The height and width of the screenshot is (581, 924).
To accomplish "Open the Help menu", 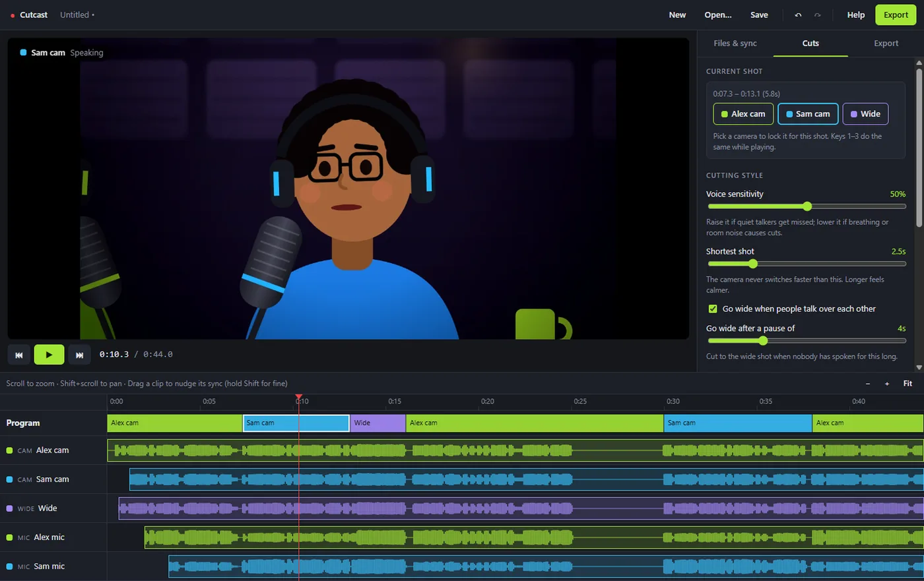I will click(856, 15).
